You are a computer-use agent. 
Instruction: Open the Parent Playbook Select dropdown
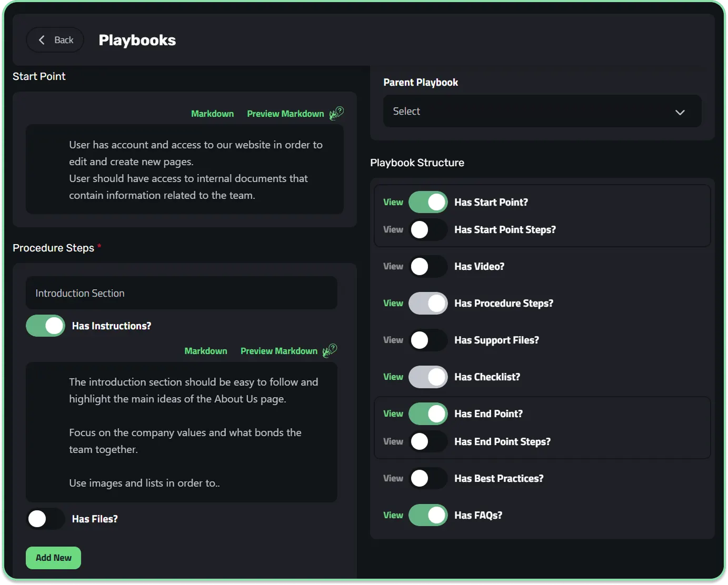tap(542, 111)
